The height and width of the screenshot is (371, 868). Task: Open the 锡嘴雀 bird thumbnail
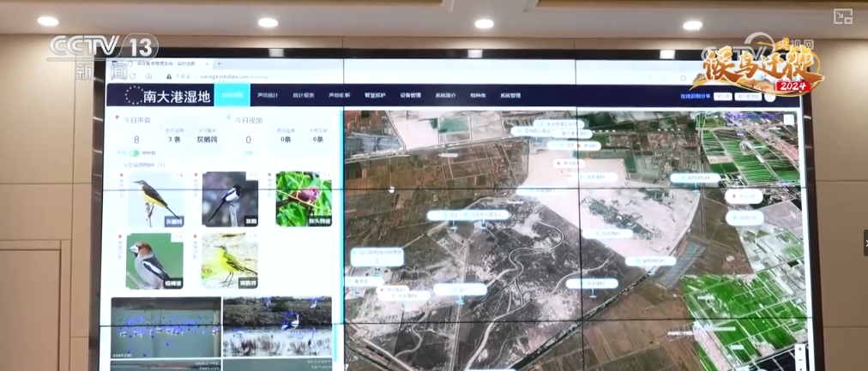click(154, 260)
